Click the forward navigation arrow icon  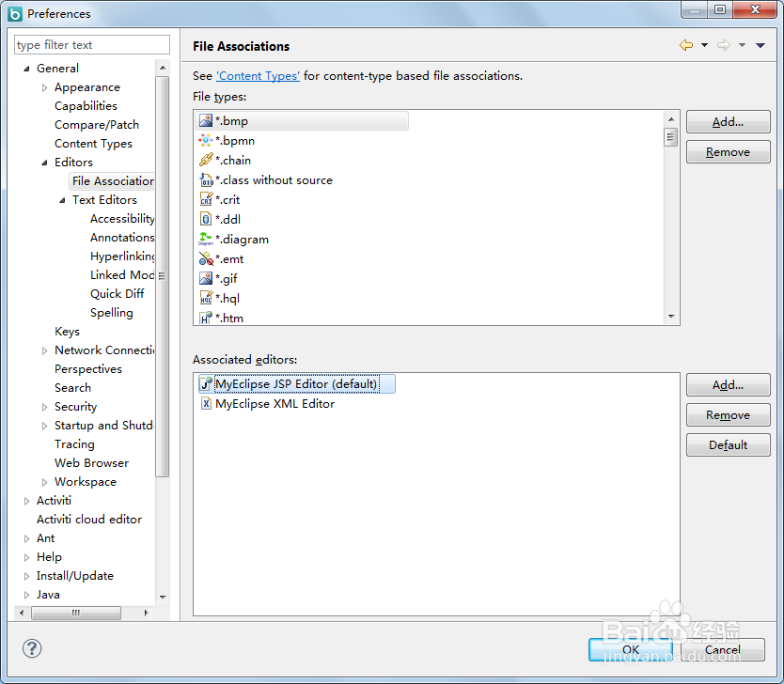(723, 45)
